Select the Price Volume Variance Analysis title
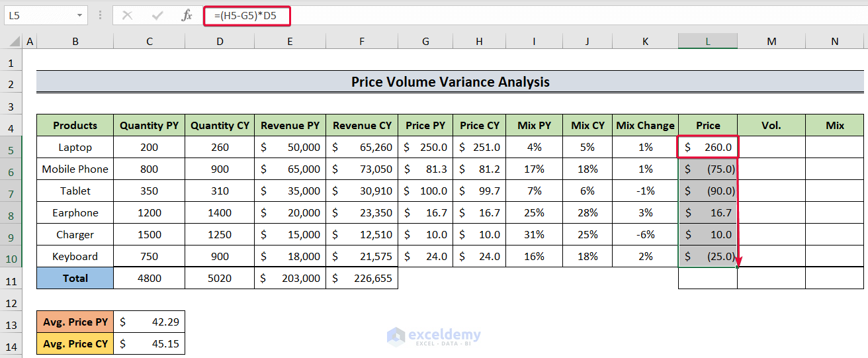The height and width of the screenshot is (358, 868). [450, 82]
